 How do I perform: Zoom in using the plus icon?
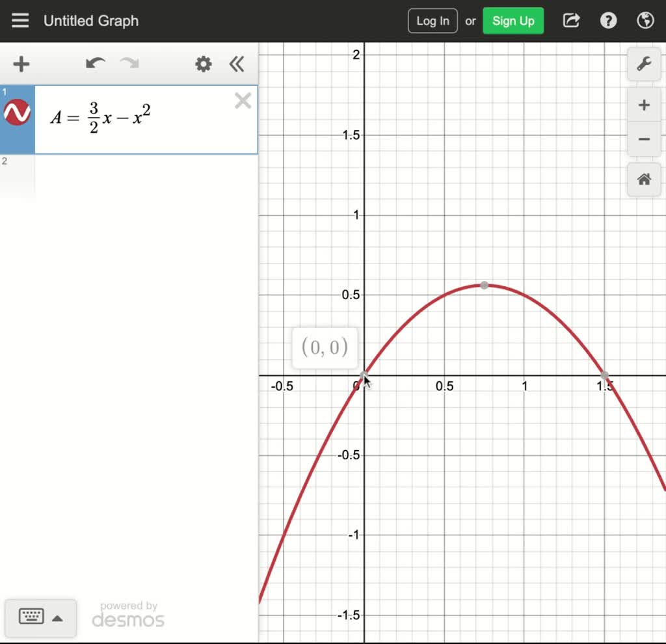click(644, 104)
